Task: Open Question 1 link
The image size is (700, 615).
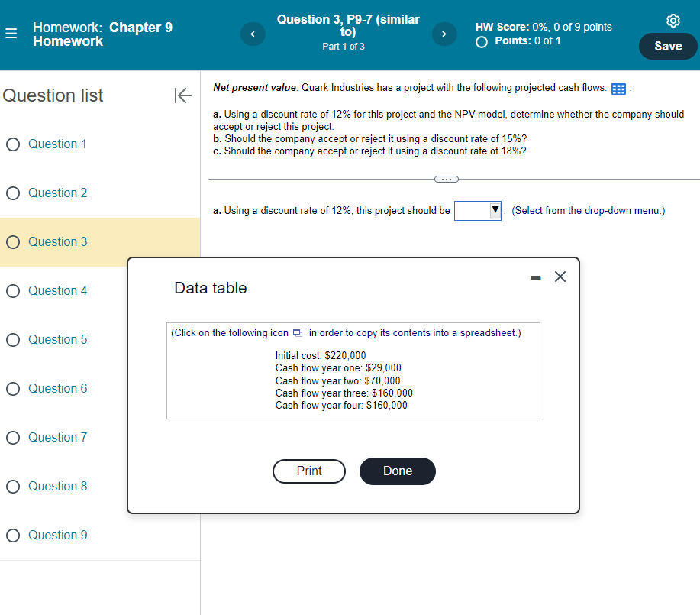Action: pos(57,144)
